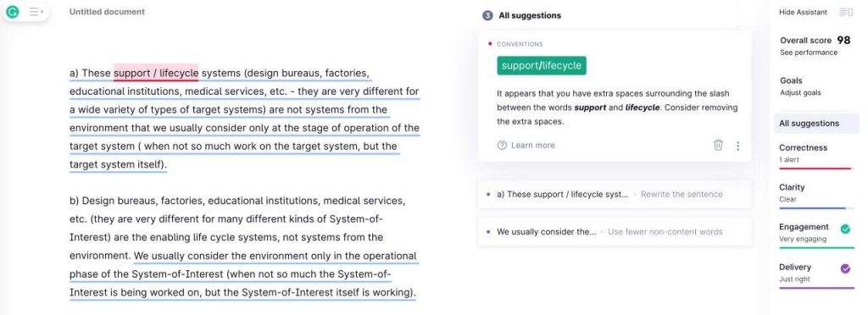Screen dimensions: 868x315
Task: Dismiss suggestion with trash icon
Action: click(718, 146)
